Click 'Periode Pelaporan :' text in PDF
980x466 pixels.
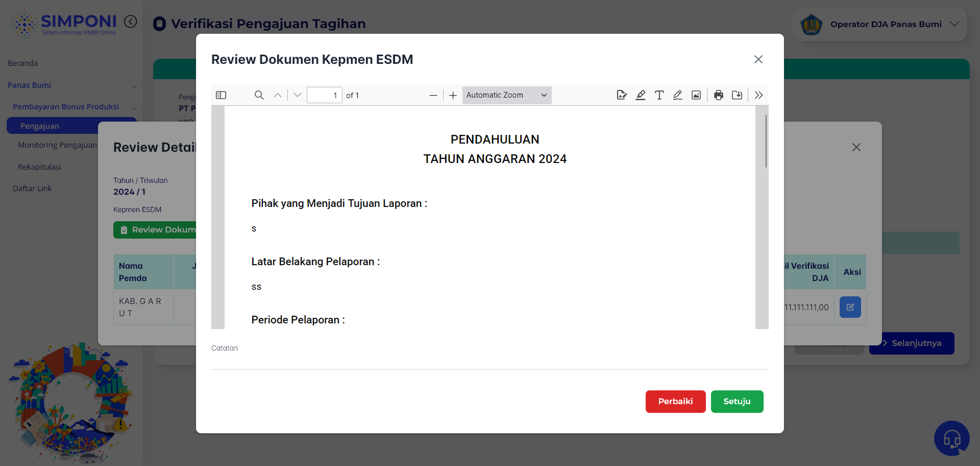pos(298,320)
